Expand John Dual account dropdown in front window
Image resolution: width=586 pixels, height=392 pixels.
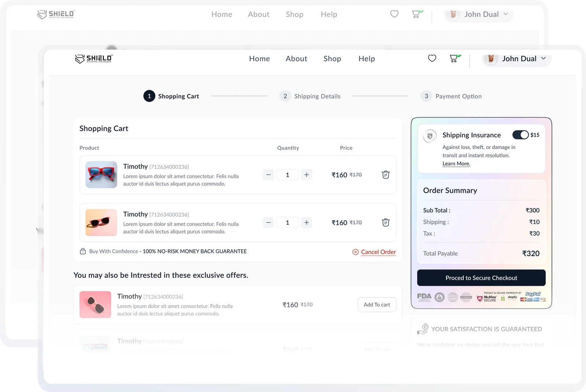[x=544, y=59]
